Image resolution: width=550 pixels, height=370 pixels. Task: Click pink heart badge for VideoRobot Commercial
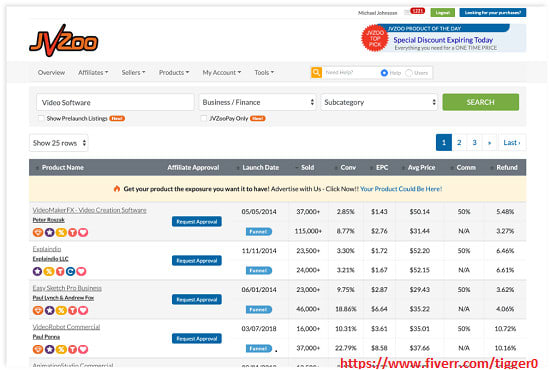point(83,349)
